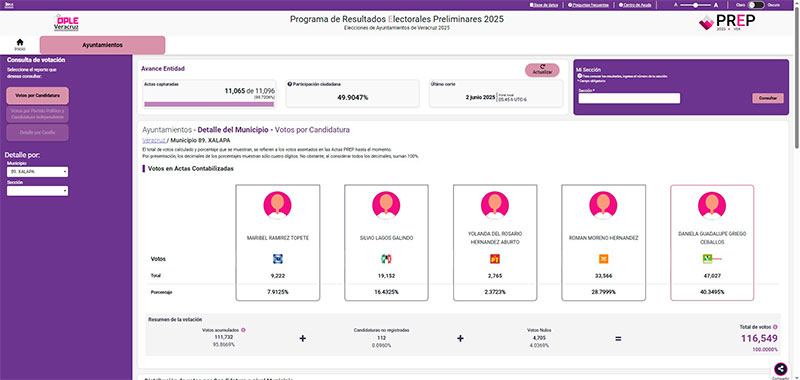Open the share Compartir icon

780,369
